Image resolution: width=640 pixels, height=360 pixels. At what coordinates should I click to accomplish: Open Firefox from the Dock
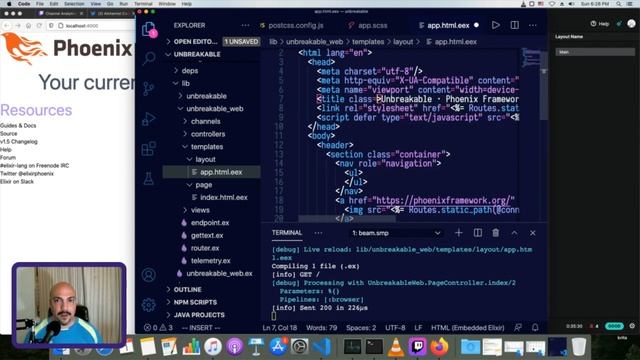(439, 347)
